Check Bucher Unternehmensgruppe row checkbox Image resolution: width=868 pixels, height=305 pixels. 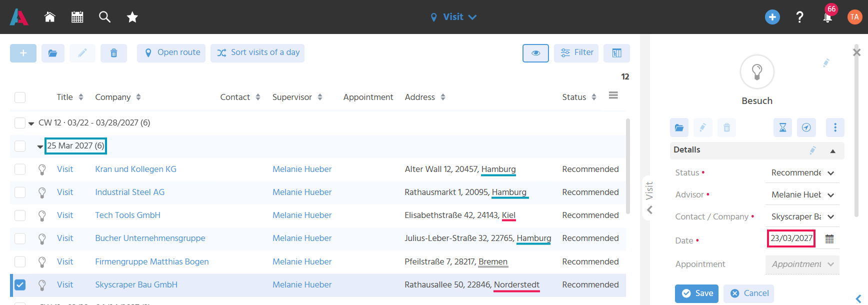[20, 238]
